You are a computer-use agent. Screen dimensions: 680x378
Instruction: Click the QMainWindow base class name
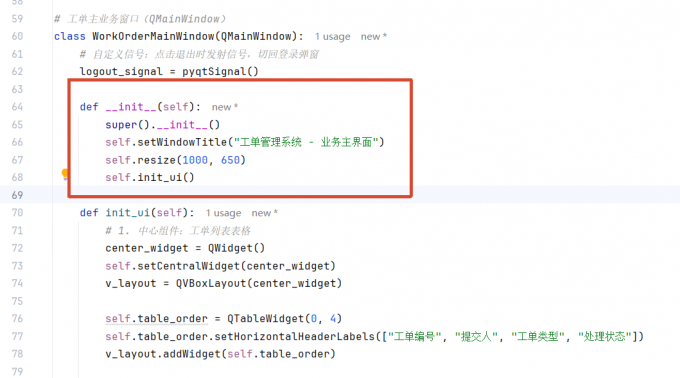256,36
